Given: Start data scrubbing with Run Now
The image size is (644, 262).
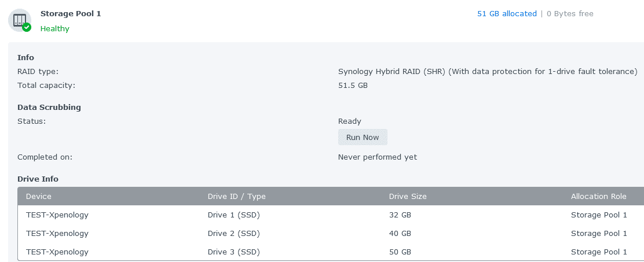Looking at the screenshot, I should point(363,137).
